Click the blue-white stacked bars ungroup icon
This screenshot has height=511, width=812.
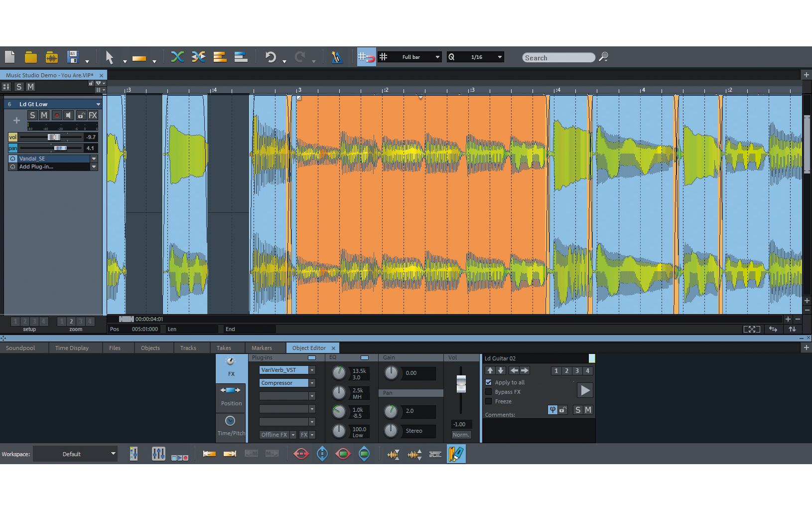click(x=241, y=57)
